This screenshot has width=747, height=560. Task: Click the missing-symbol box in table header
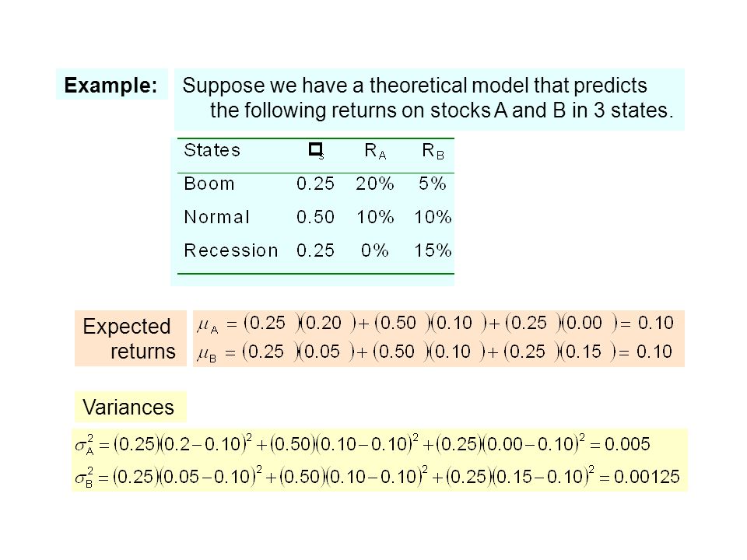tap(316, 150)
